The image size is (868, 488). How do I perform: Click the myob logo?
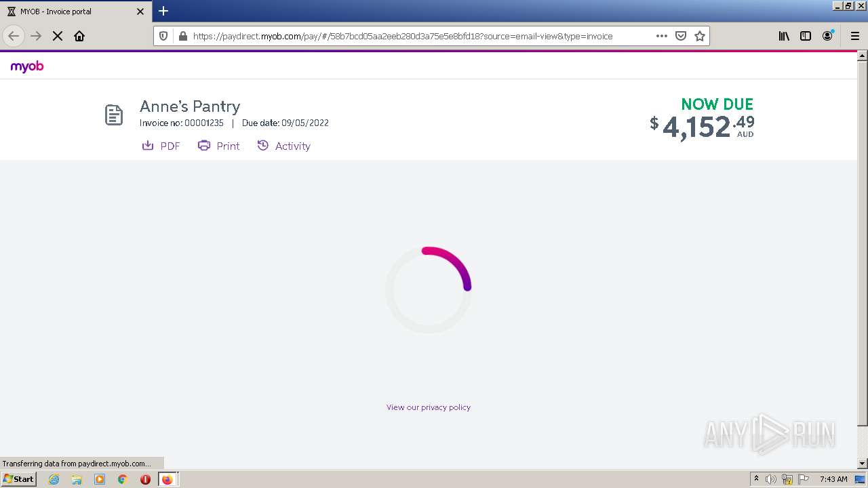pos(27,66)
